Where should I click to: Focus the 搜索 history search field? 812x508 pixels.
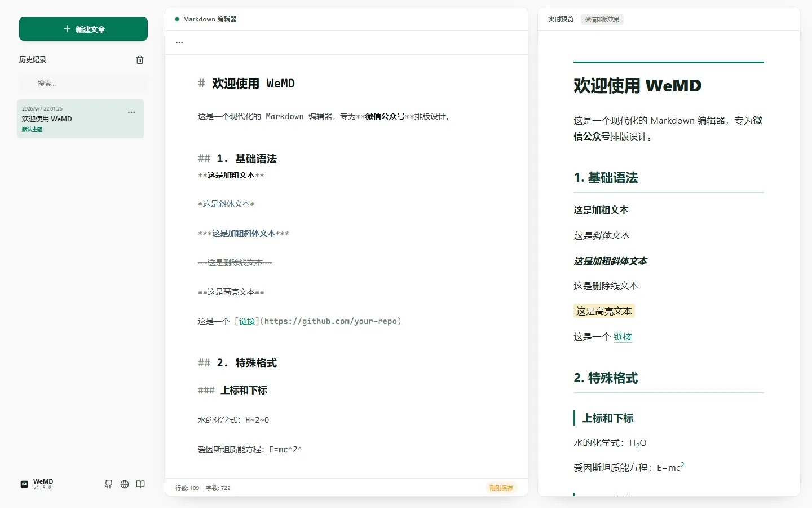[83, 83]
